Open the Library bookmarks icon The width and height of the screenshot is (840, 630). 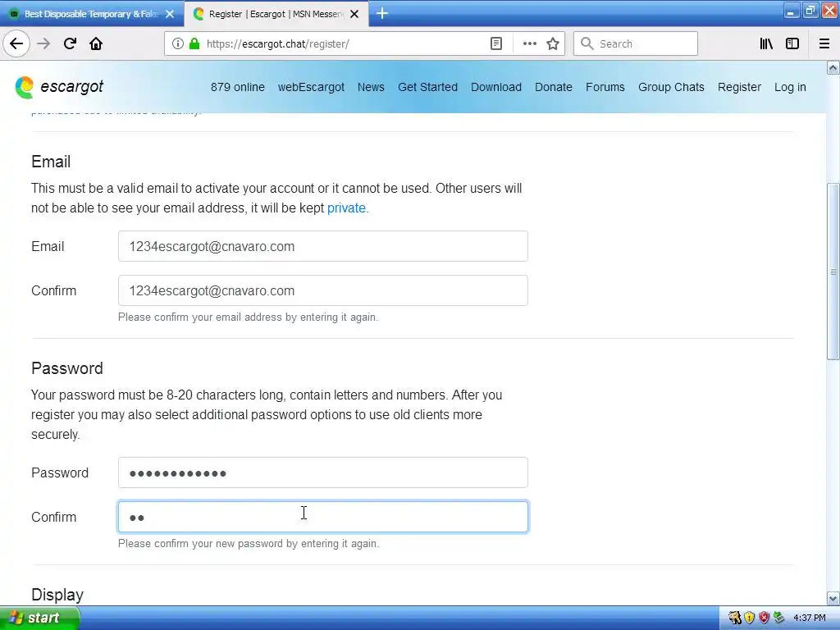[x=767, y=43]
